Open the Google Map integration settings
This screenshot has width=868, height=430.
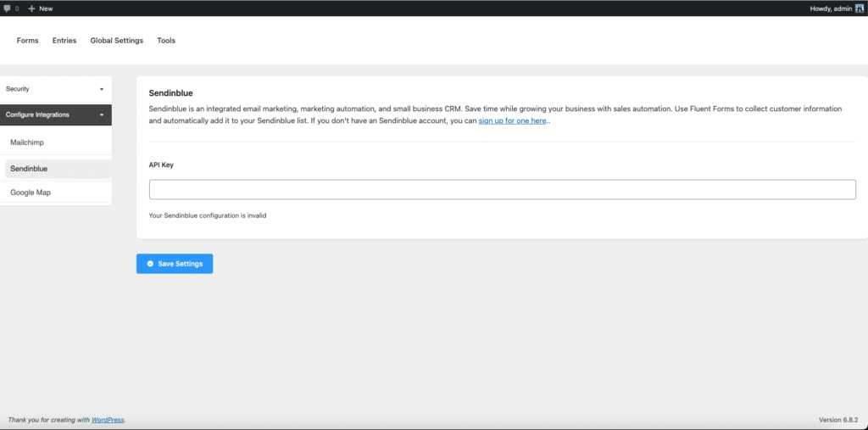pyautogui.click(x=31, y=193)
